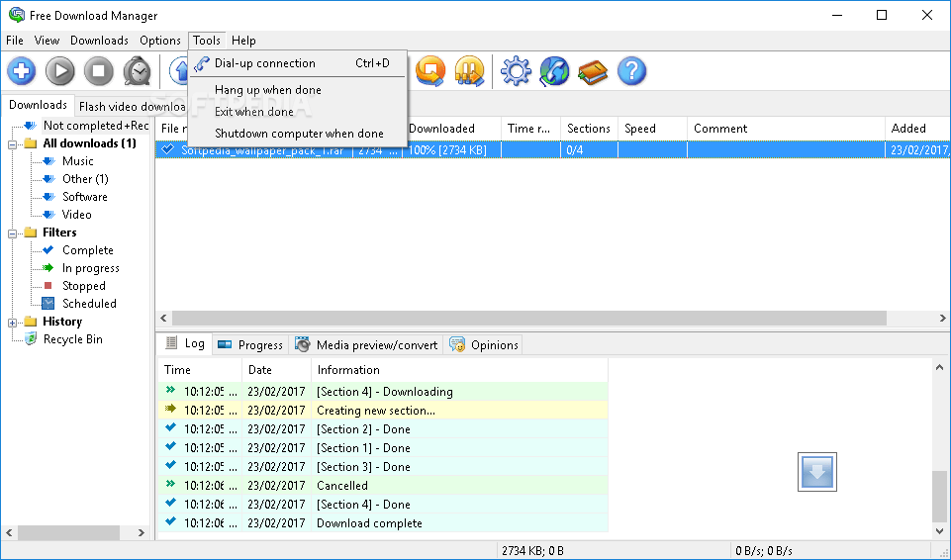Toggle Shutdown computer when done

click(x=297, y=134)
